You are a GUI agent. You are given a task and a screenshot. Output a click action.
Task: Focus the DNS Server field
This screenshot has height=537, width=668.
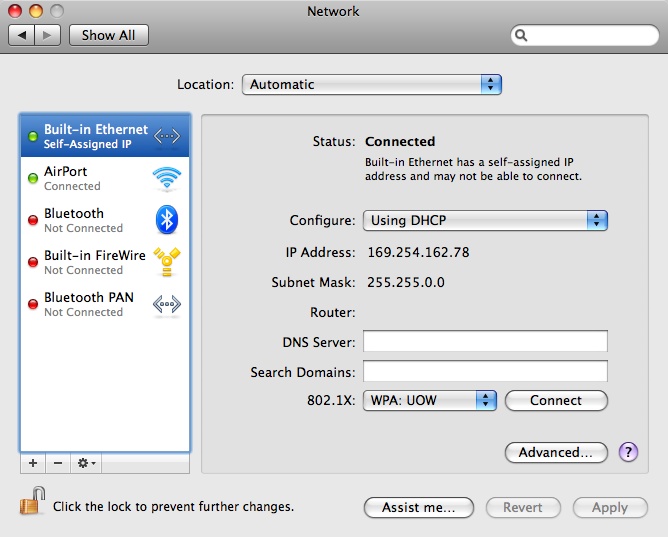tap(485, 341)
